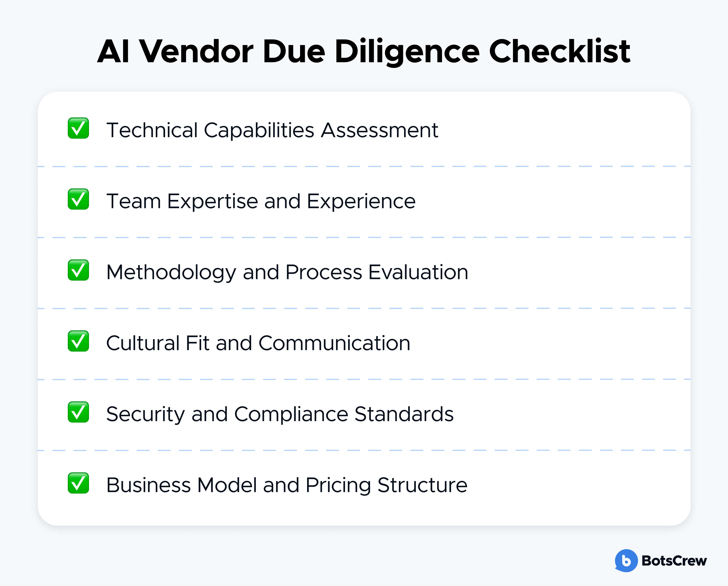
Task: Uncheck the Team Expertise and Experience checkbox
Action: (x=78, y=199)
